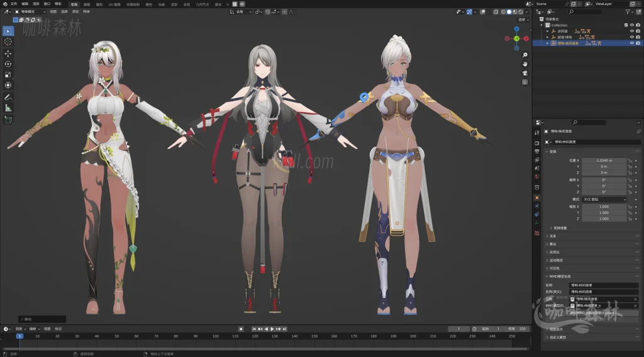The image size is (644, 357).
Task: Pin the properties editor context
Action: tap(638, 132)
